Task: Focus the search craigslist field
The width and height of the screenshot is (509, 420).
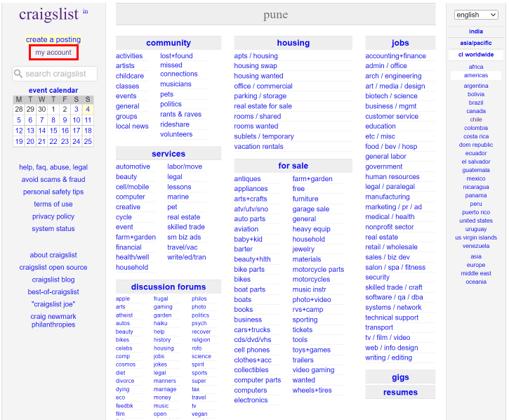Action: click(x=55, y=74)
